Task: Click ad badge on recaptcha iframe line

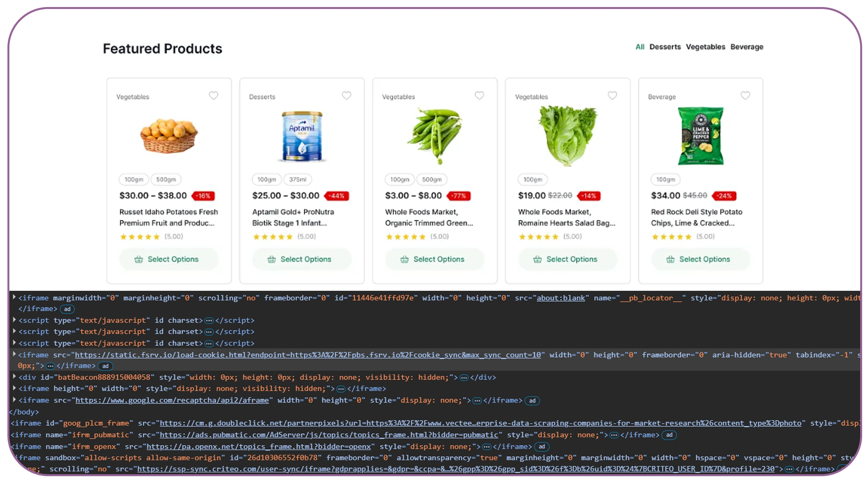Action: 533,401
